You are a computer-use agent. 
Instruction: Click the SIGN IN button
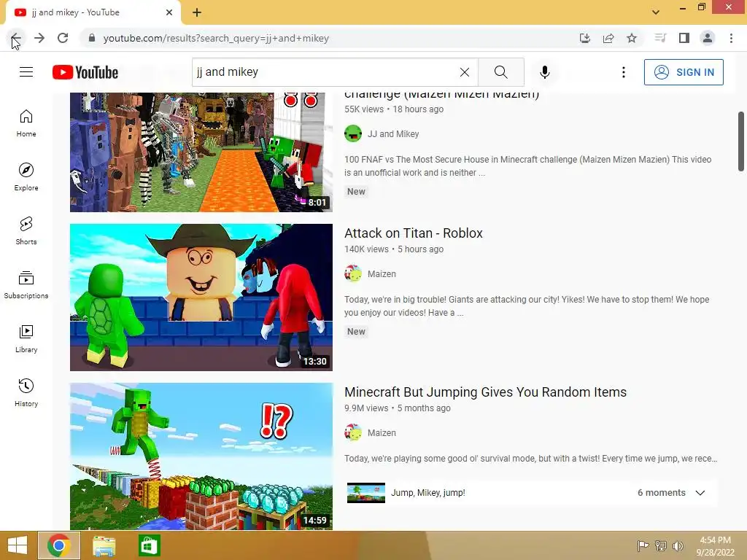tap(684, 72)
